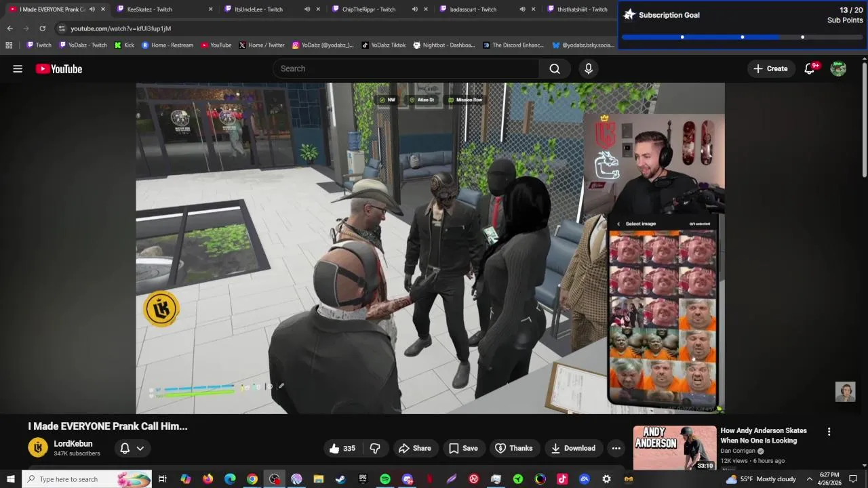This screenshot has height=488, width=868.
Task: Focus the YouTube search field
Action: tap(406, 68)
